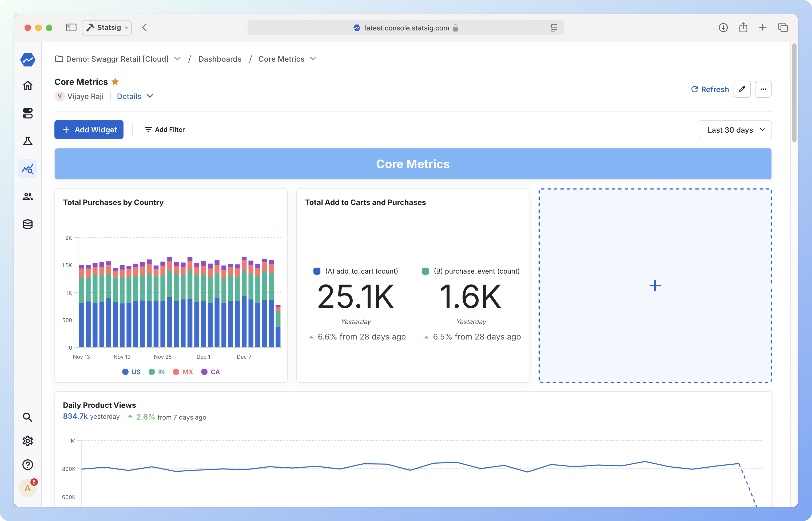Click the edit pencil icon
Screen dimensions: 812x521
coord(742,89)
